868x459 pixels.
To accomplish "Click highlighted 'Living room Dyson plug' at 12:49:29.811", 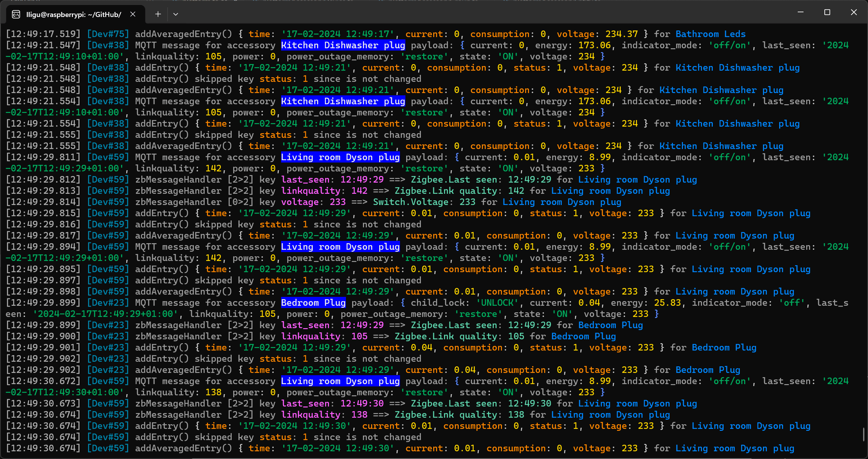I will click(x=340, y=157).
